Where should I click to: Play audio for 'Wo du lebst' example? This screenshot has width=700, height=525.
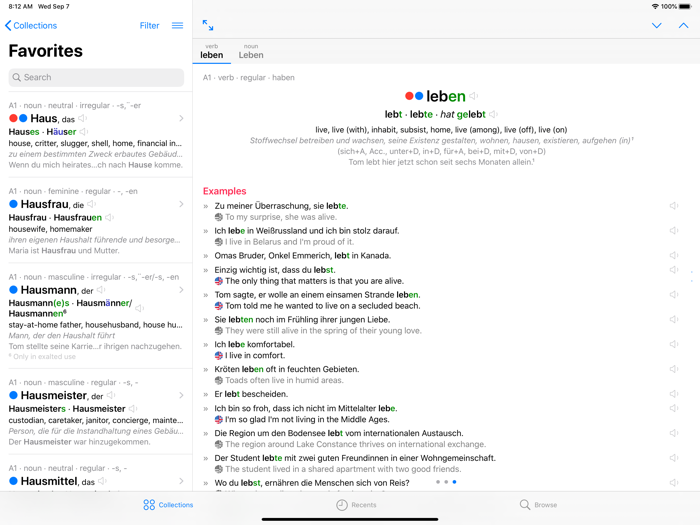pos(674,483)
